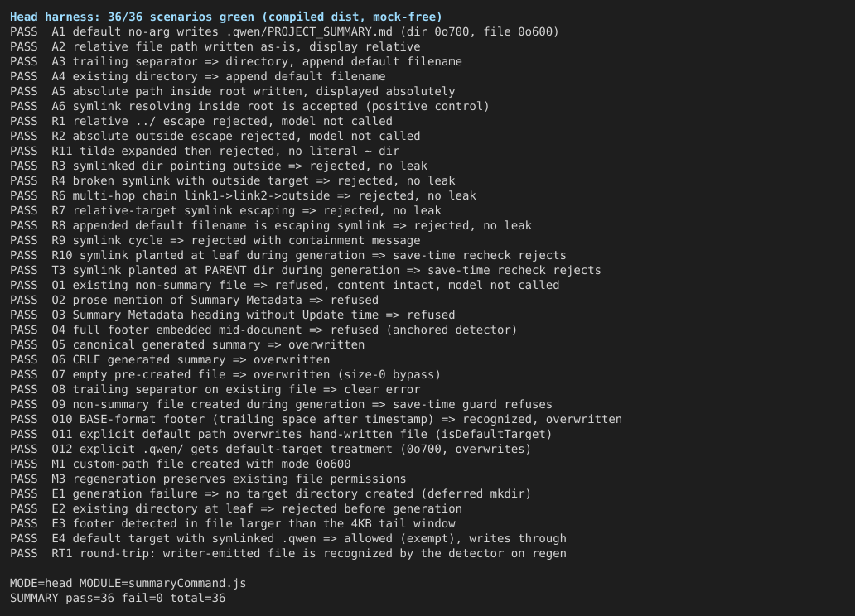855x616 pixels.
Task: Click the O1 existing non-summary file line
Action: point(285,286)
